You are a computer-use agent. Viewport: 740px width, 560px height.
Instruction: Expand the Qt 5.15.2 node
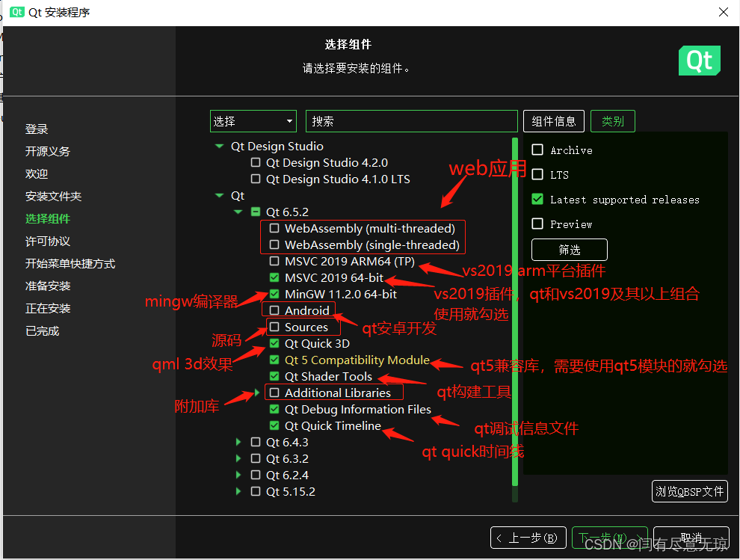coord(238,491)
